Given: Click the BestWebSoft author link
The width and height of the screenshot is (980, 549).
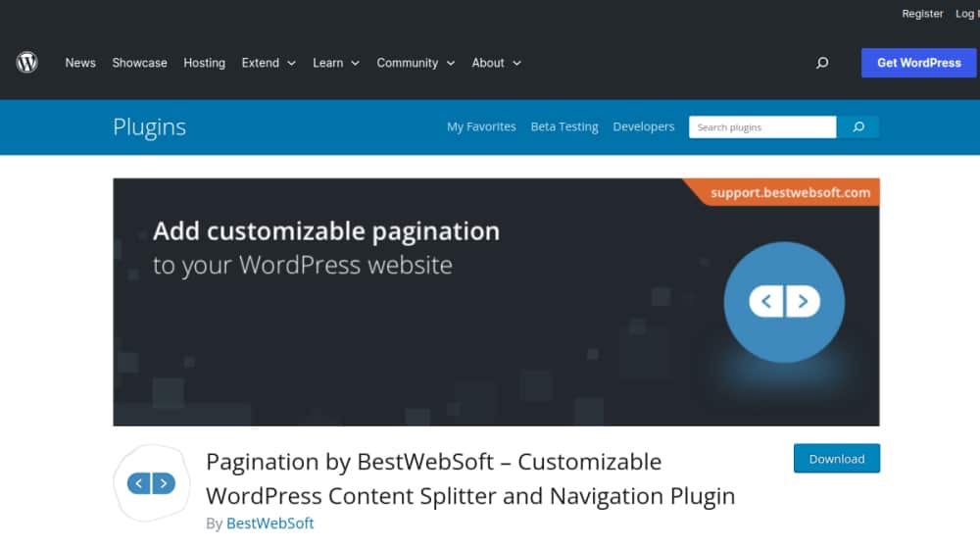Looking at the screenshot, I should tap(270, 524).
